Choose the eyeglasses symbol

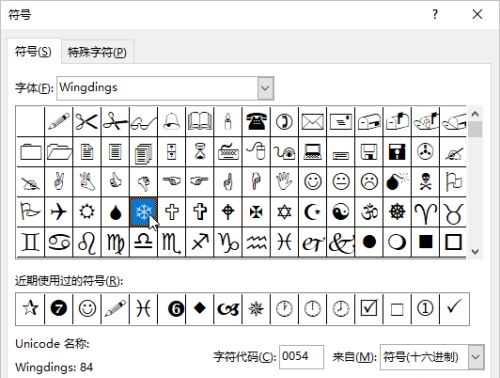coord(143,121)
